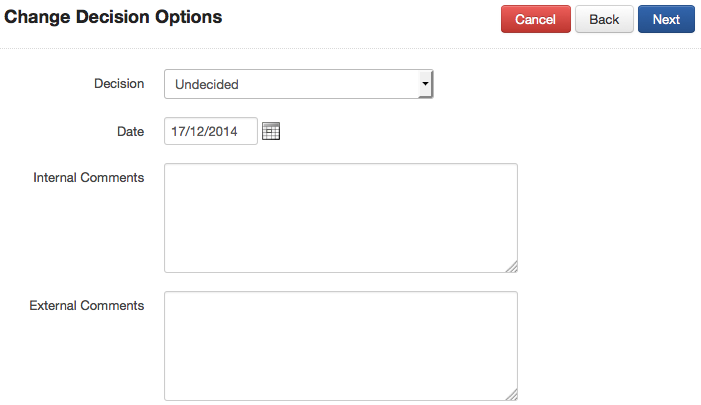Click the Decision field label
The height and width of the screenshot is (405, 701).
[x=119, y=84]
